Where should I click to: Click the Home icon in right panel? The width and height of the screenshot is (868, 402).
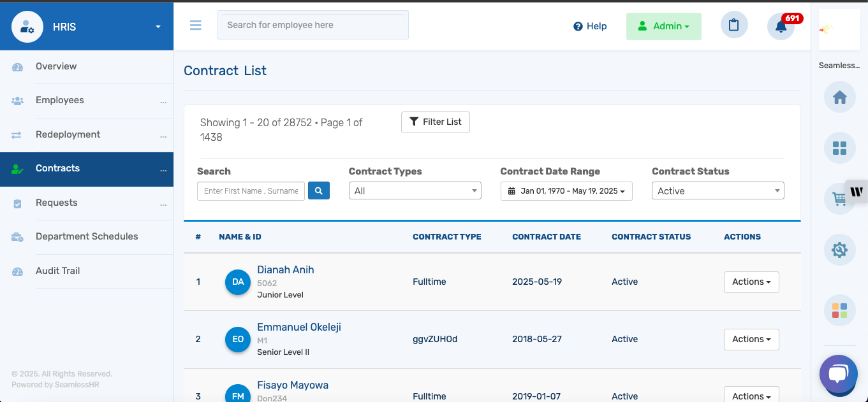coord(839,97)
